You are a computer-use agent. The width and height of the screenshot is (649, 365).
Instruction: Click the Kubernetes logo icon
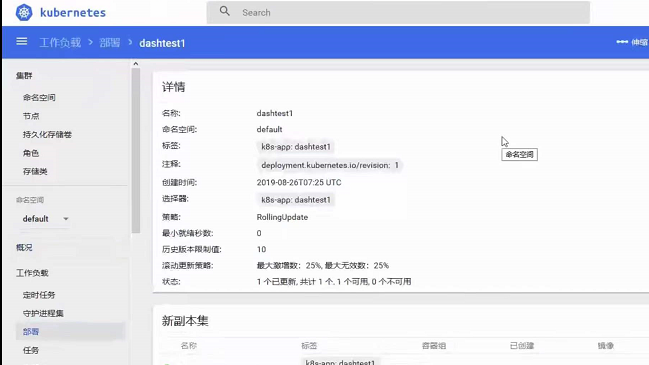pos(24,12)
